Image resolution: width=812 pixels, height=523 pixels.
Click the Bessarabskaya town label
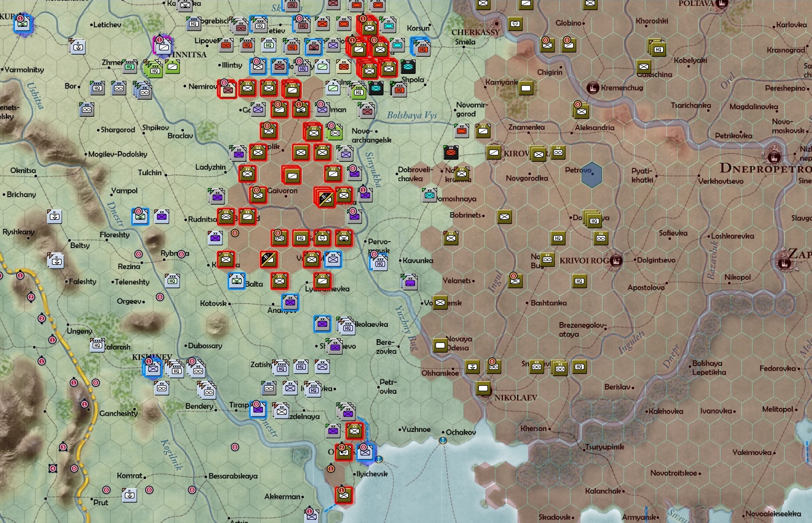(233, 476)
